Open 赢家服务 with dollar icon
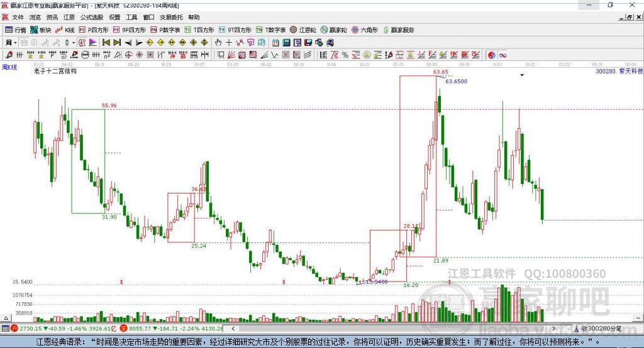This screenshot has height=348, width=644. 399,30
